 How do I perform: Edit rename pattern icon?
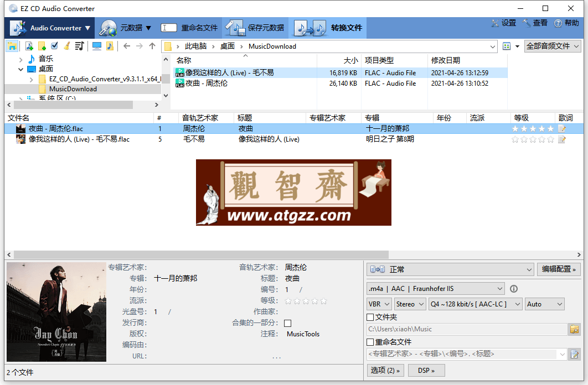point(575,354)
